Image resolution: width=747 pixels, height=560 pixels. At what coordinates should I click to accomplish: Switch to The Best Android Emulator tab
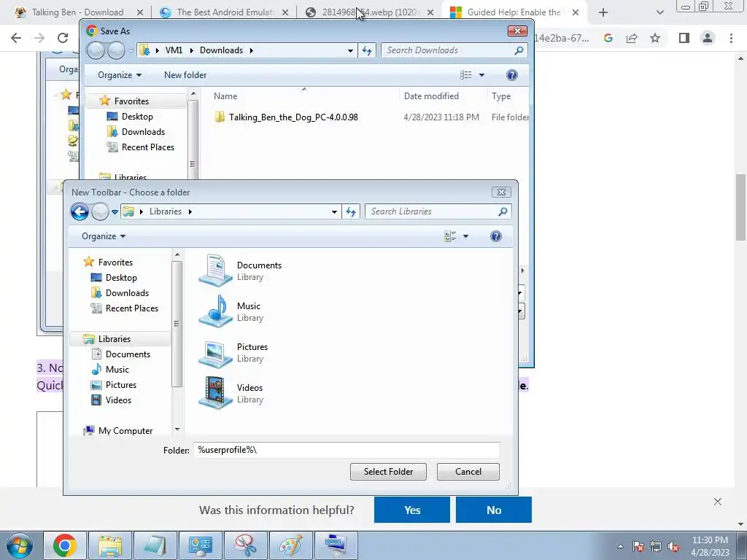pos(224,12)
